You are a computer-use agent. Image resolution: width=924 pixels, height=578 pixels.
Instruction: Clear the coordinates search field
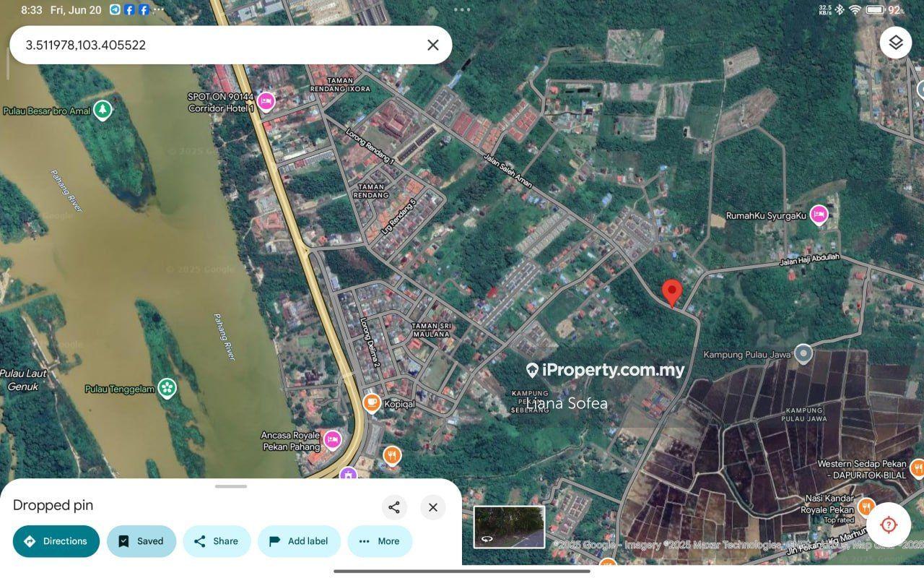(433, 45)
